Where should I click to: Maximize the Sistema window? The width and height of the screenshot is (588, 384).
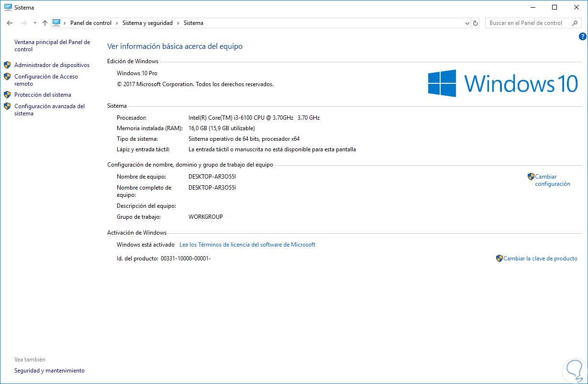coord(555,7)
